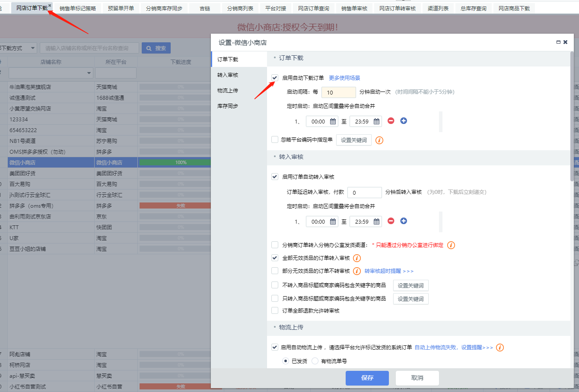The width and height of the screenshot is (579, 392).
Task: Select 转入审核 in settings sidebar
Action: pyautogui.click(x=239, y=75)
